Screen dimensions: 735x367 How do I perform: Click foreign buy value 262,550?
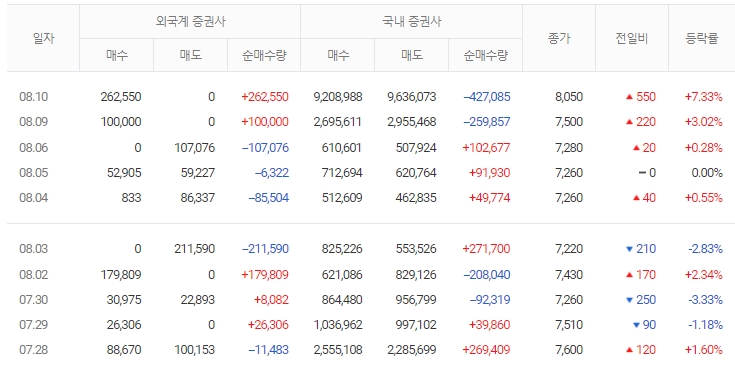[121, 97]
